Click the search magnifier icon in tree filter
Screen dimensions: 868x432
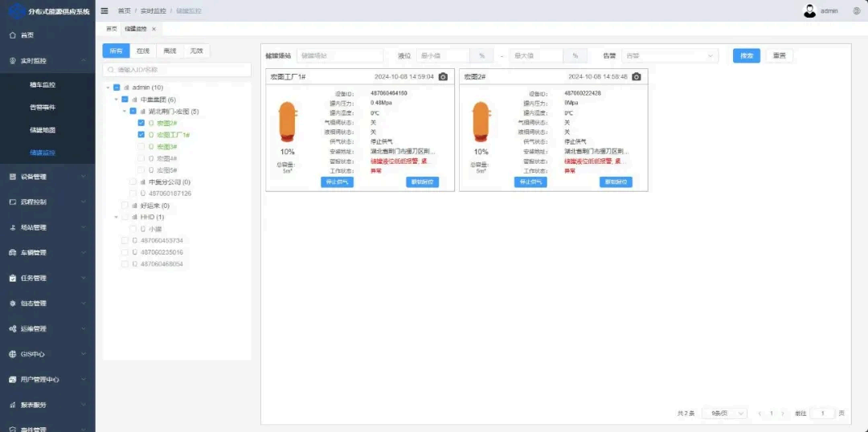click(111, 70)
